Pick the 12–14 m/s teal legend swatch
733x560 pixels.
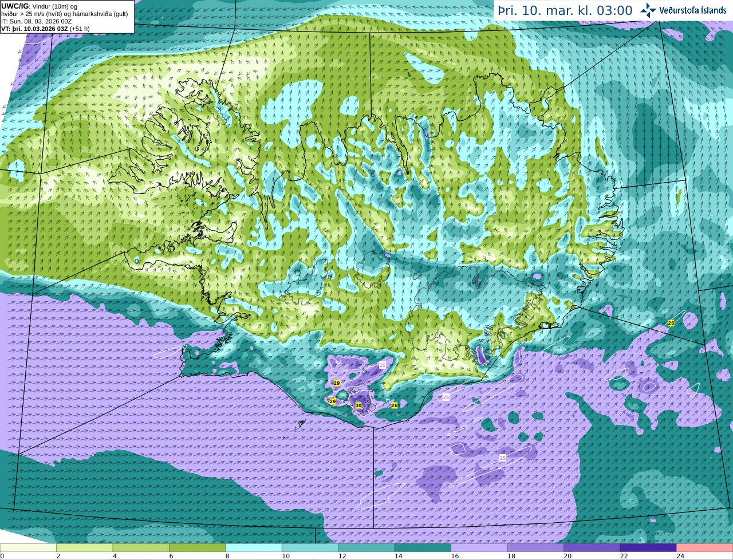[x=366, y=547]
